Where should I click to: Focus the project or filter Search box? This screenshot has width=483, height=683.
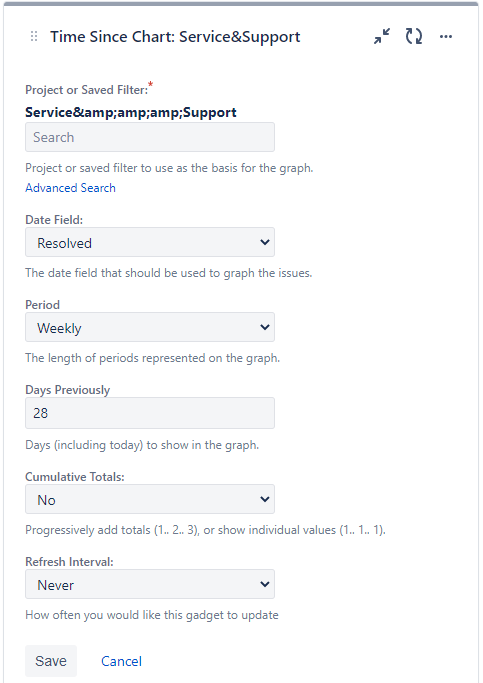click(150, 137)
